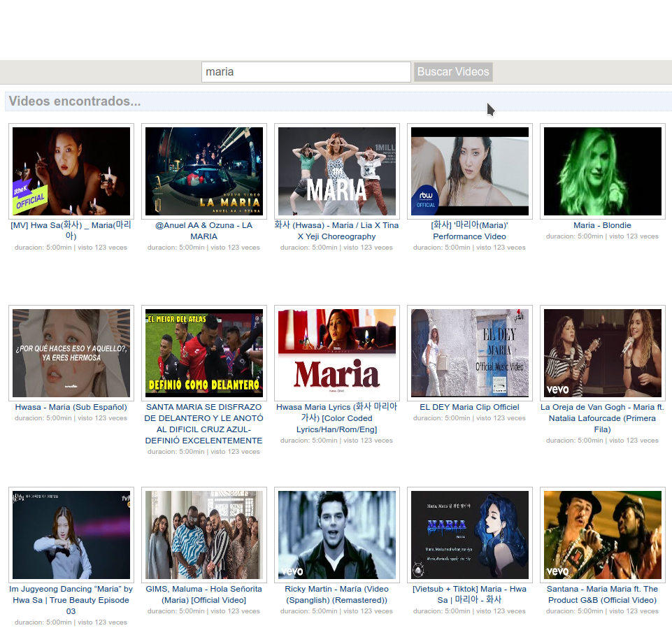Click duration text under Maria - Blondie
The width and height of the screenshot is (672, 635).
click(x=603, y=236)
